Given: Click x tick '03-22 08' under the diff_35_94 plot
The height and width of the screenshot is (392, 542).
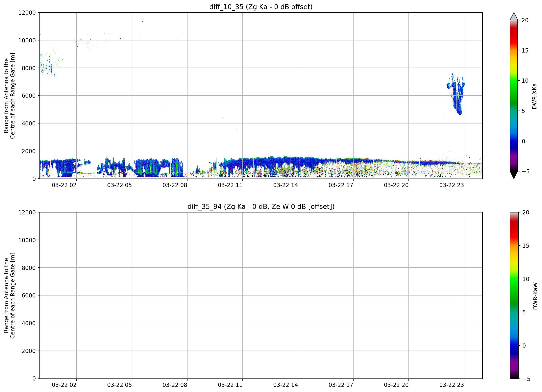Looking at the screenshot, I should pyautogui.click(x=175, y=385).
